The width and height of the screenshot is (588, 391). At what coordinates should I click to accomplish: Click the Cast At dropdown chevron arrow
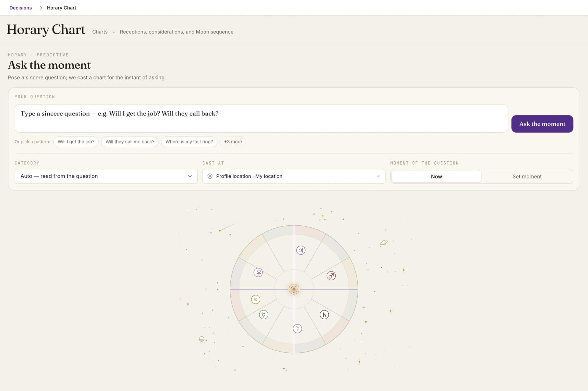point(378,176)
